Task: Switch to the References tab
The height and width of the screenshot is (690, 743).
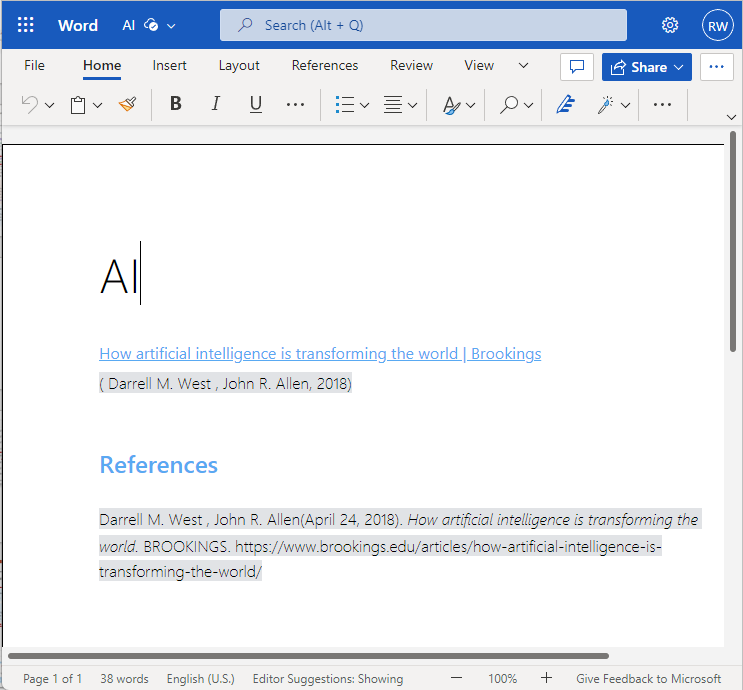Action: [325, 65]
